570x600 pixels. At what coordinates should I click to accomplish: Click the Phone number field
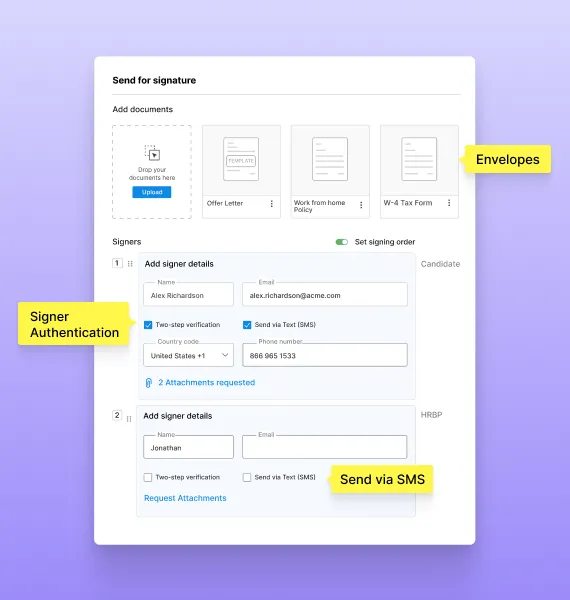[325, 355]
